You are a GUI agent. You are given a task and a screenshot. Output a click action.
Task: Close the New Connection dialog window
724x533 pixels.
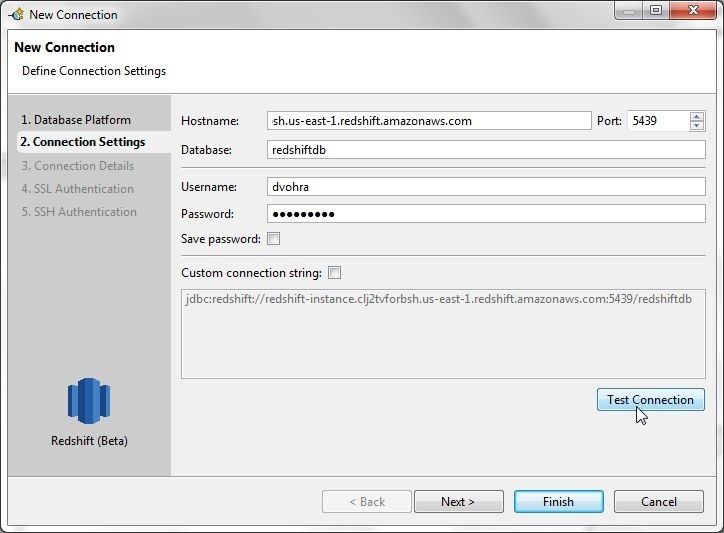click(693, 10)
